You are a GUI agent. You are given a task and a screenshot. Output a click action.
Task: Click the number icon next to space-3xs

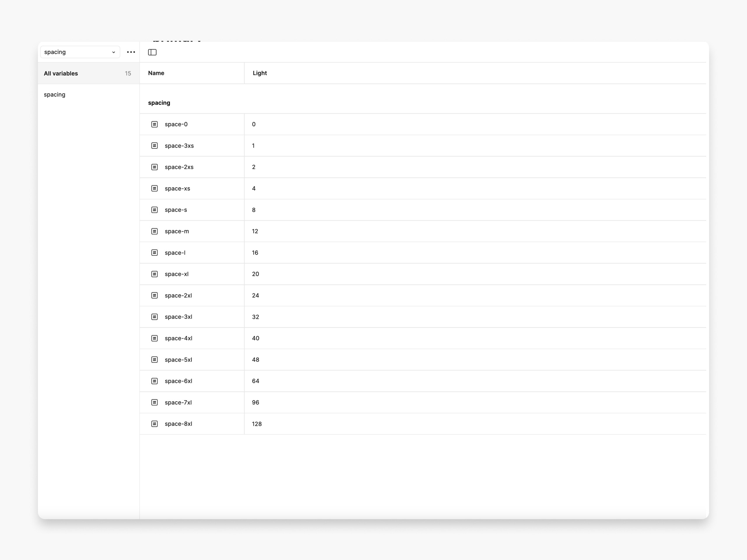[154, 146]
